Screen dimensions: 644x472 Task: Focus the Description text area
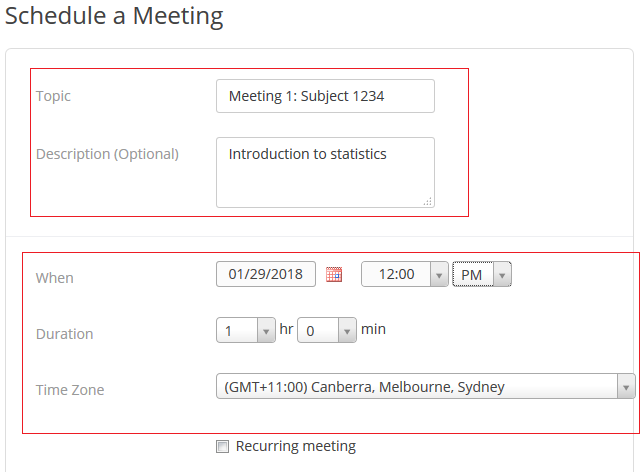[x=325, y=172]
